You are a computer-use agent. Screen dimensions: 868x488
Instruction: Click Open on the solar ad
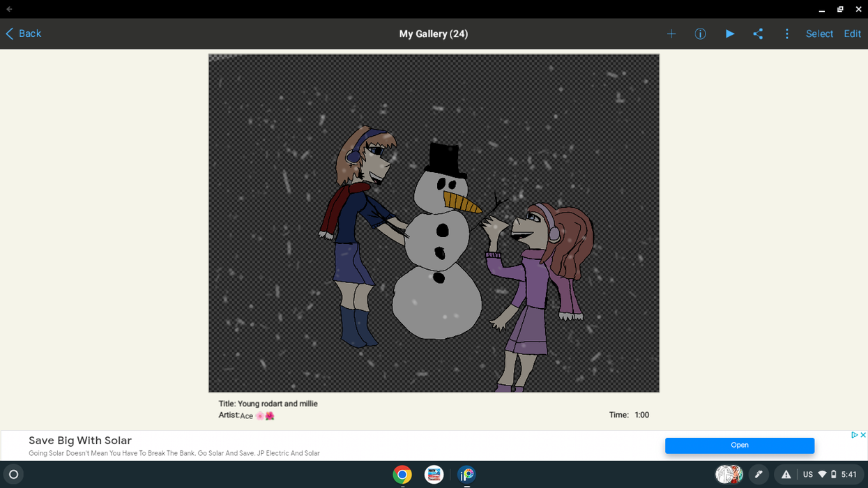739,445
